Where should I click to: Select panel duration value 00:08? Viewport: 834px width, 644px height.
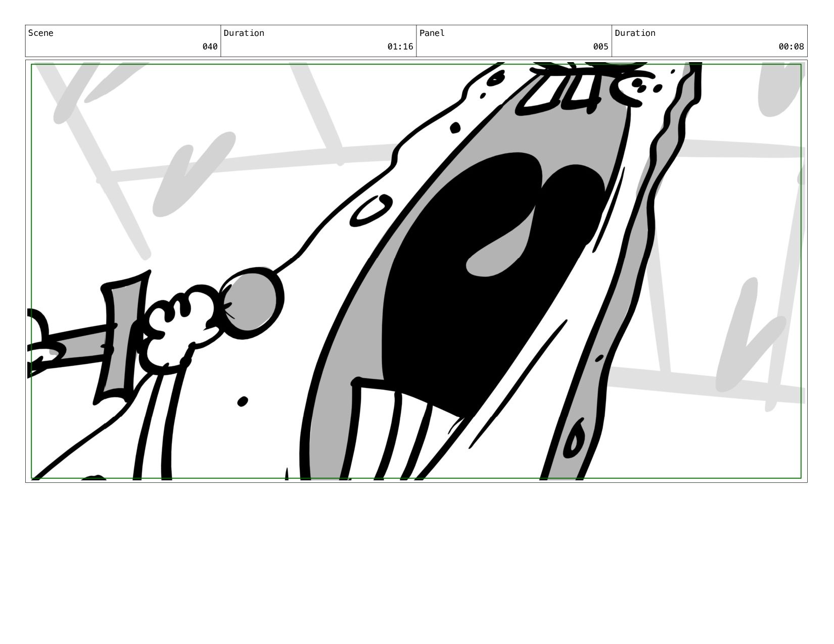[791, 46]
